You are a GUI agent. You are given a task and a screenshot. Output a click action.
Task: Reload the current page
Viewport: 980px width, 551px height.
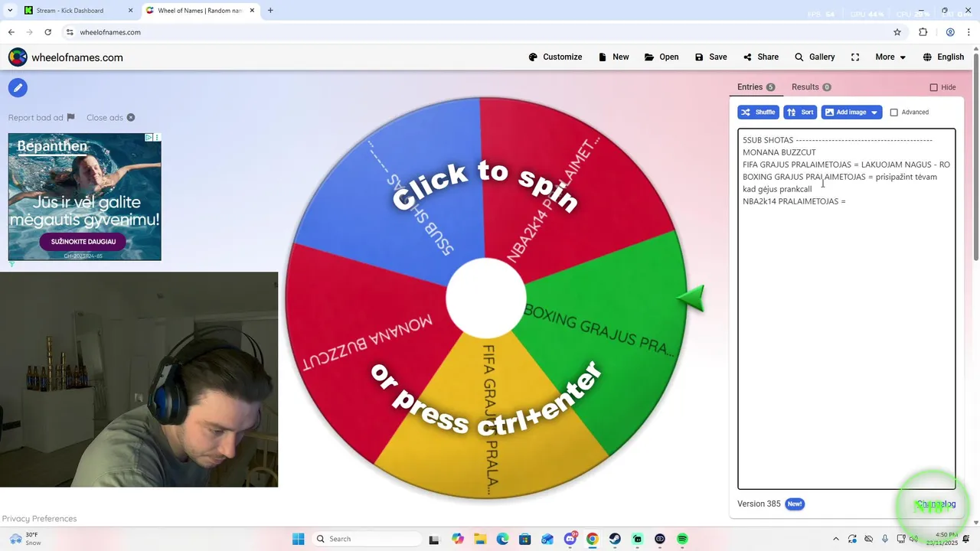47,32
